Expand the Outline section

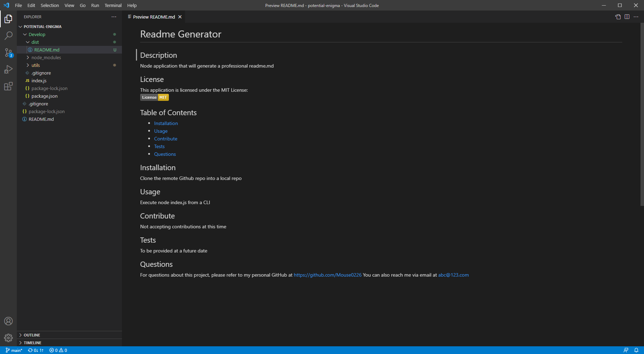click(x=32, y=335)
